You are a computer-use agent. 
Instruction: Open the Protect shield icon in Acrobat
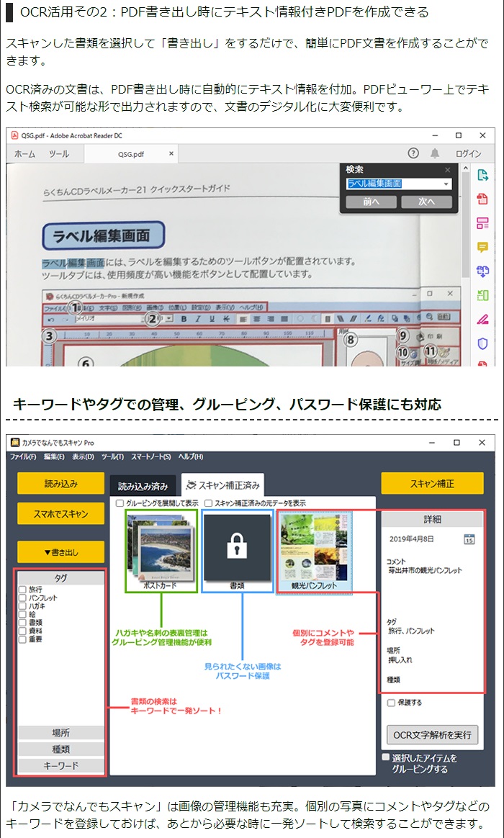point(482,343)
